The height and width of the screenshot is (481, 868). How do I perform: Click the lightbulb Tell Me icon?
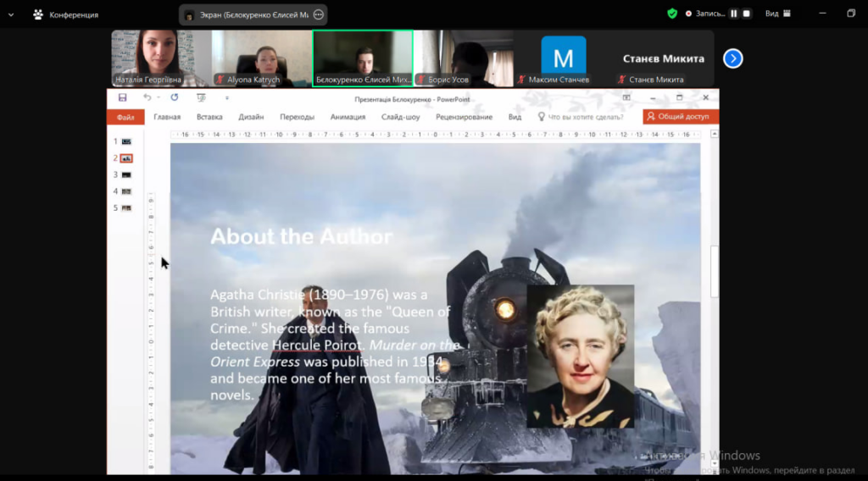click(542, 117)
